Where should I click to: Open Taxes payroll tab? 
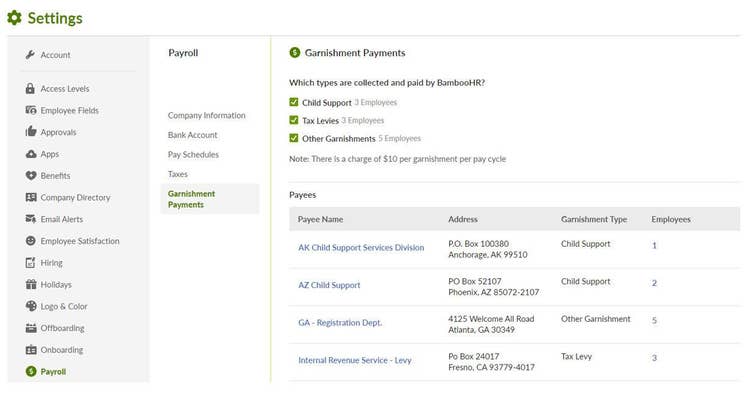(178, 174)
